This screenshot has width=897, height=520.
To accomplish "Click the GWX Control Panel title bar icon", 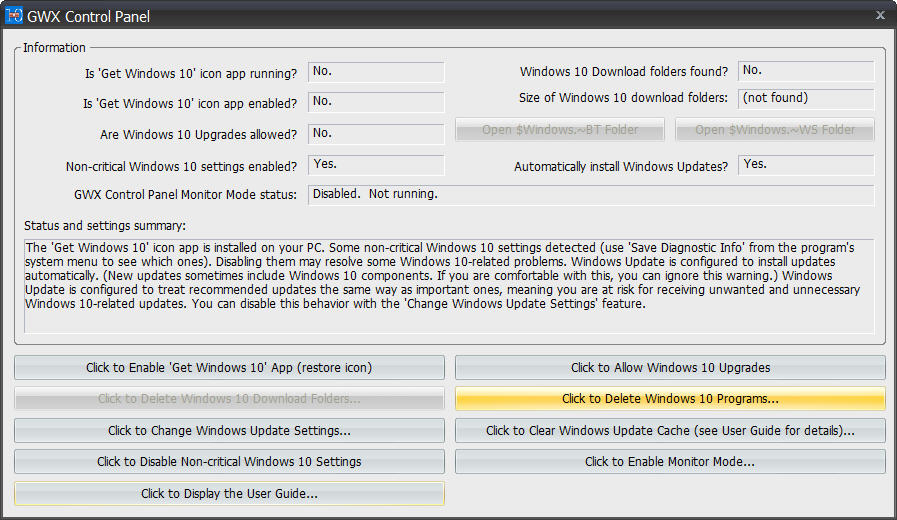I will [x=13, y=15].
